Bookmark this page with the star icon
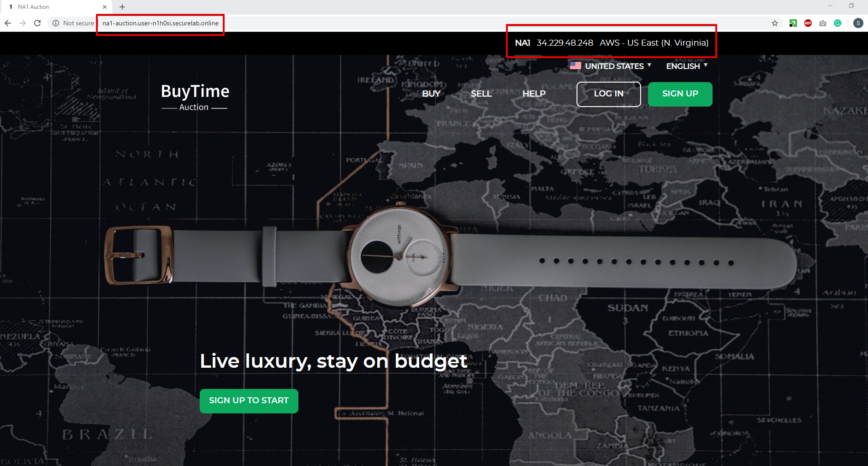The height and width of the screenshot is (466, 868). coord(775,23)
